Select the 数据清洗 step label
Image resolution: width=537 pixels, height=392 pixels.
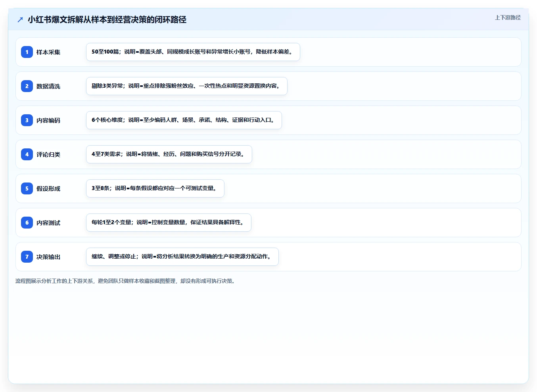tap(48, 86)
